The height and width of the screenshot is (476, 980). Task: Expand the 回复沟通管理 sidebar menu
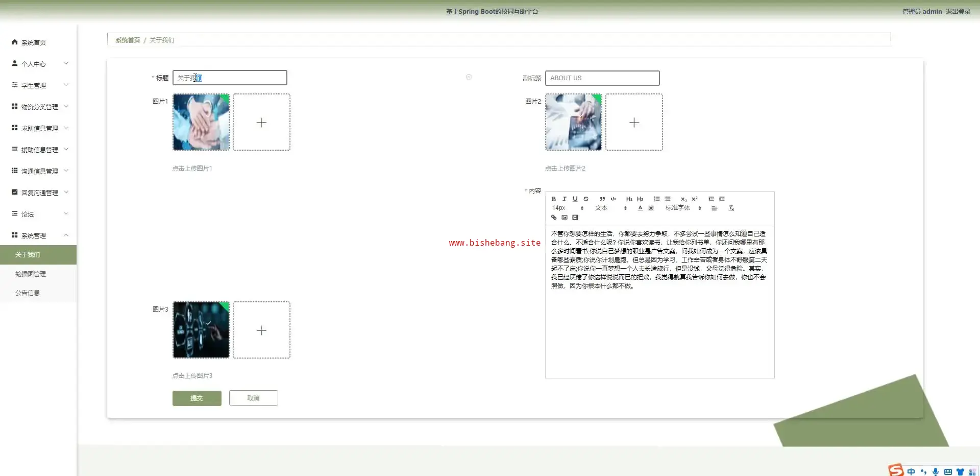tap(38, 193)
